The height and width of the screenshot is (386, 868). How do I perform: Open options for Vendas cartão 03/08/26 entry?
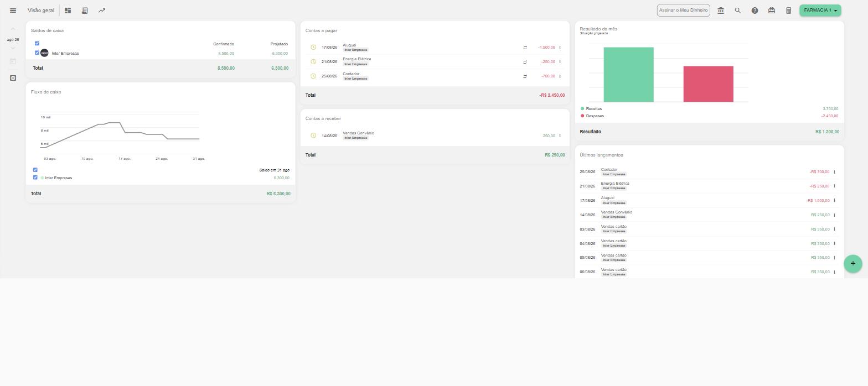(x=834, y=229)
